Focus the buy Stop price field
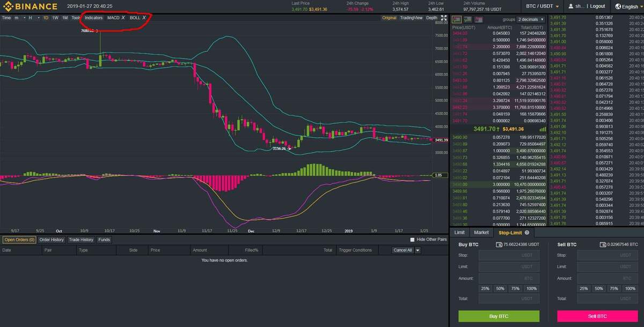 [509, 255]
